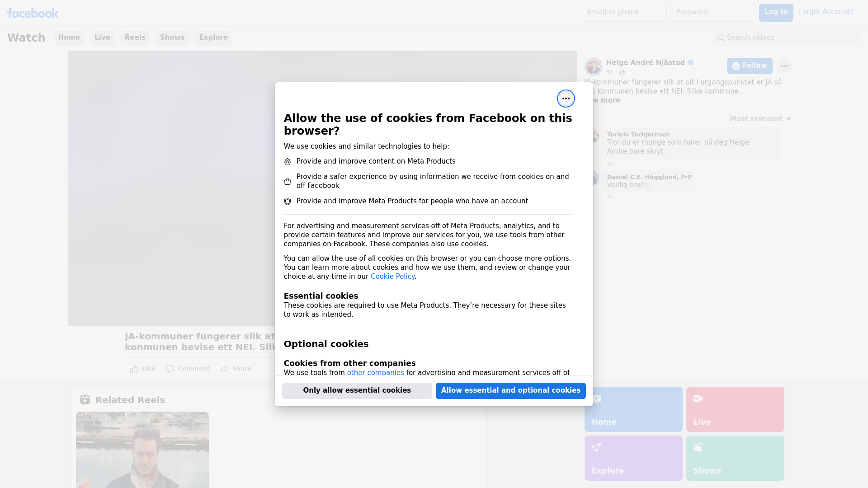
Task: Click commenter name Daniel C.E. Hägglund, FrP
Action: click(x=649, y=177)
